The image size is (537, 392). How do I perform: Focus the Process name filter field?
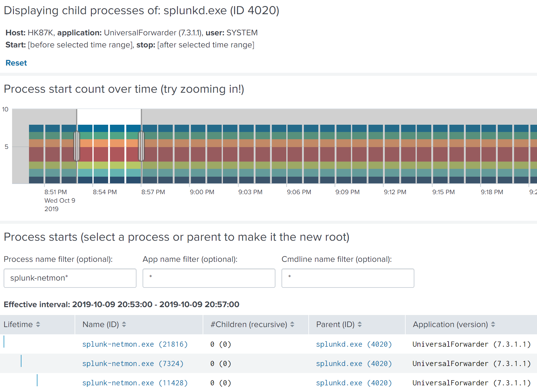70,278
